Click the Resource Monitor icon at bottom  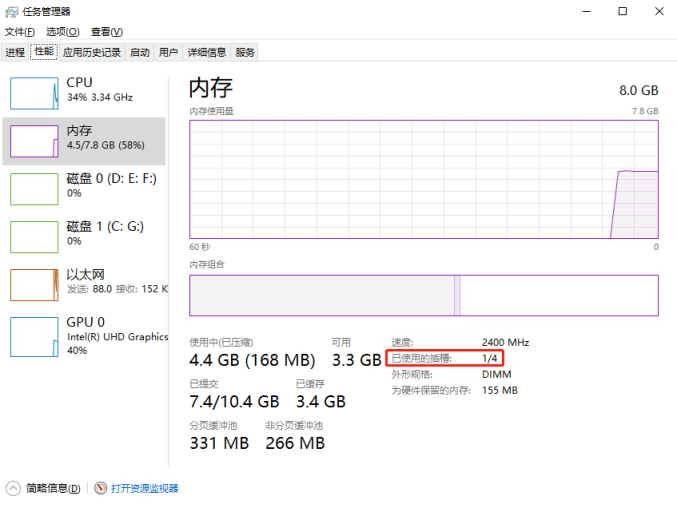[100, 488]
